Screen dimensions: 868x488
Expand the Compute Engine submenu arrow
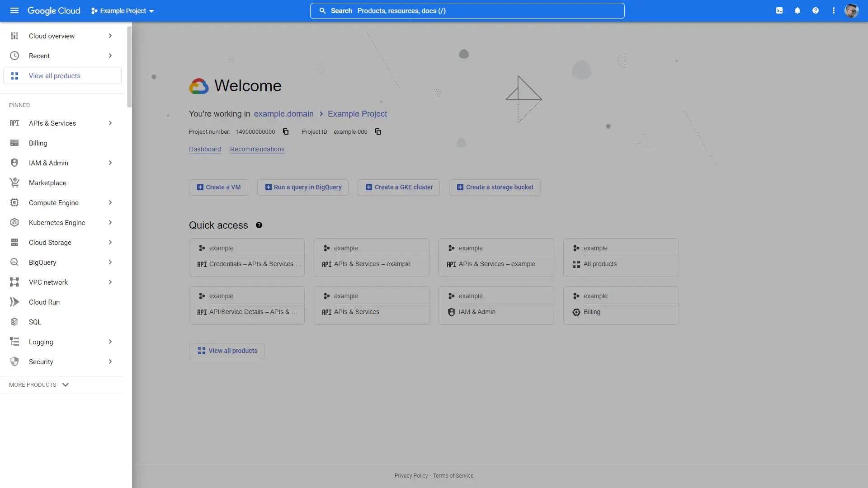click(x=110, y=202)
